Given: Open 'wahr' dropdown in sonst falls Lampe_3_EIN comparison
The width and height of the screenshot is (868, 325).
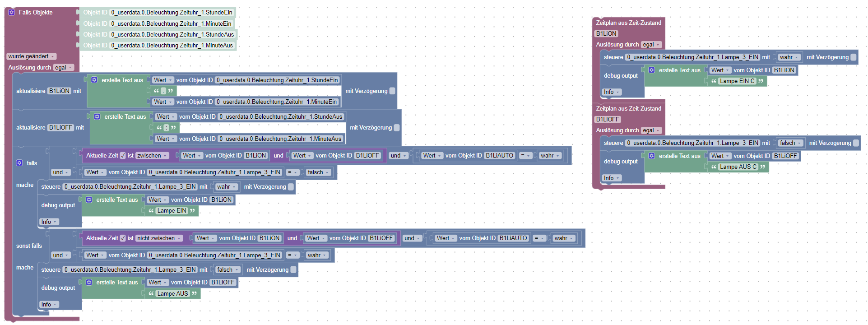Looking at the screenshot, I should coord(317,255).
